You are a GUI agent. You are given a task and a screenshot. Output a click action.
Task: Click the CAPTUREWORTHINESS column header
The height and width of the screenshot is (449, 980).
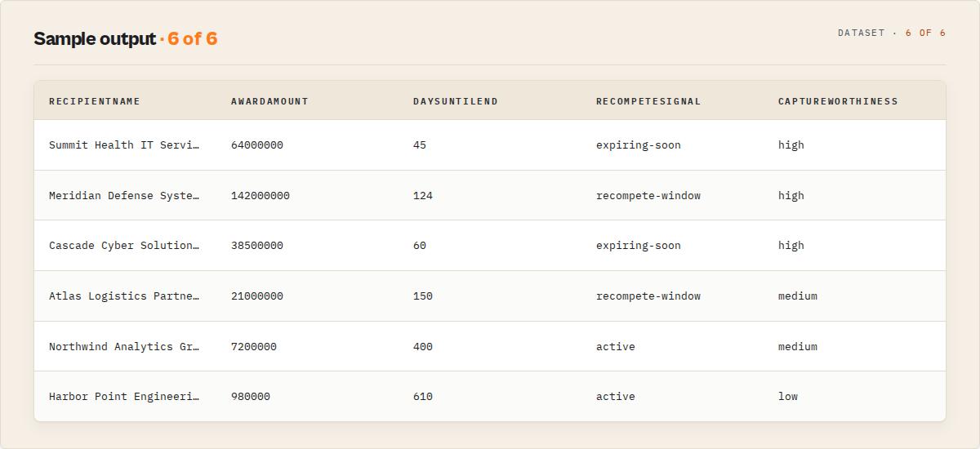(x=838, y=101)
